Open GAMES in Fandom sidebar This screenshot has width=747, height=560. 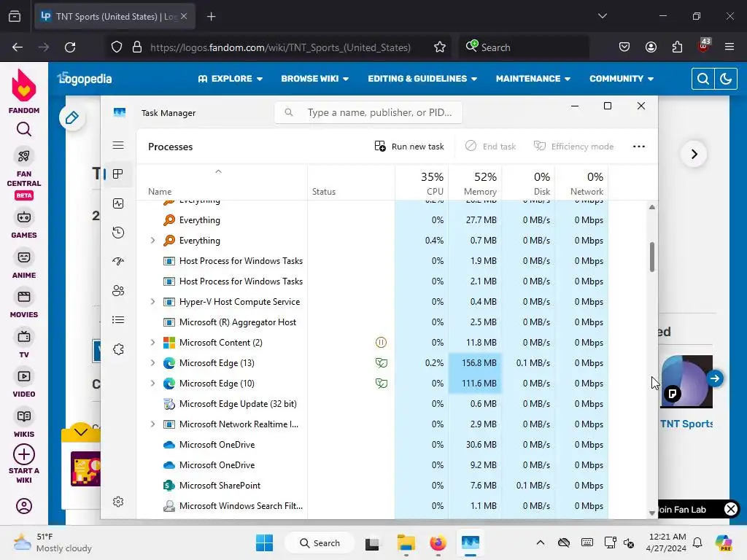point(24,224)
